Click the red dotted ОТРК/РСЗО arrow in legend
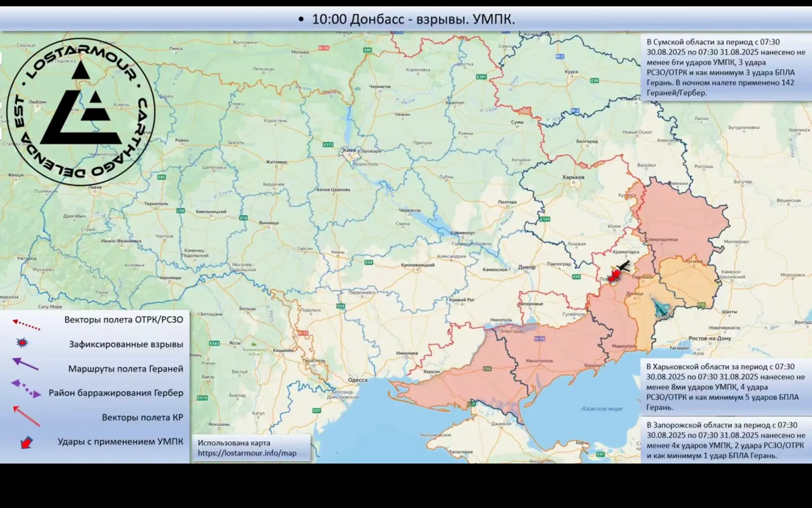This screenshot has height=508, width=812. pos(26,324)
